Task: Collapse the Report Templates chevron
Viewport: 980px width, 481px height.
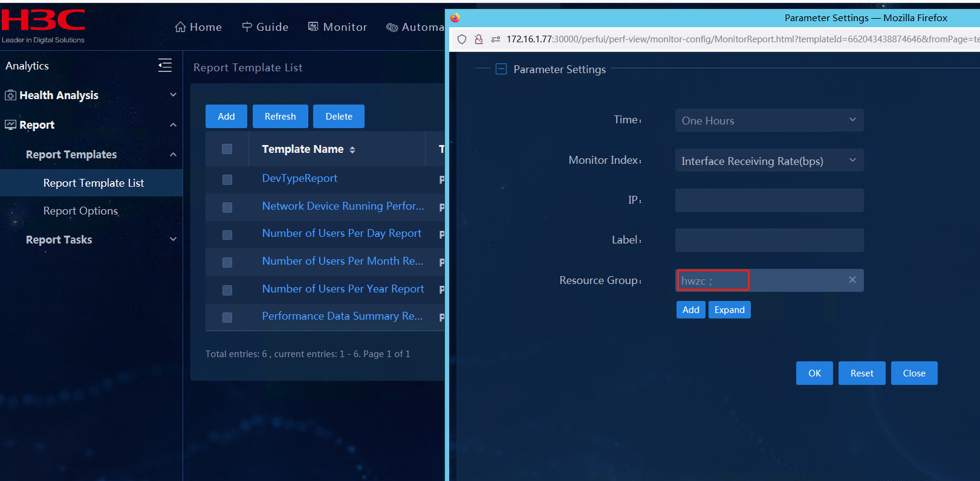Action: click(173, 154)
